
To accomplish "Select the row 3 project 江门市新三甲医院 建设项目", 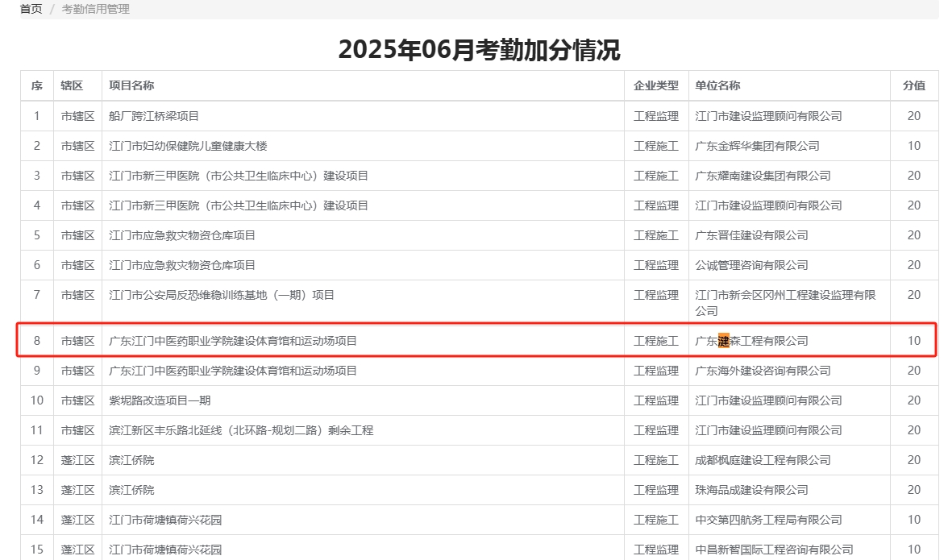I will click(x=239, y=176).
